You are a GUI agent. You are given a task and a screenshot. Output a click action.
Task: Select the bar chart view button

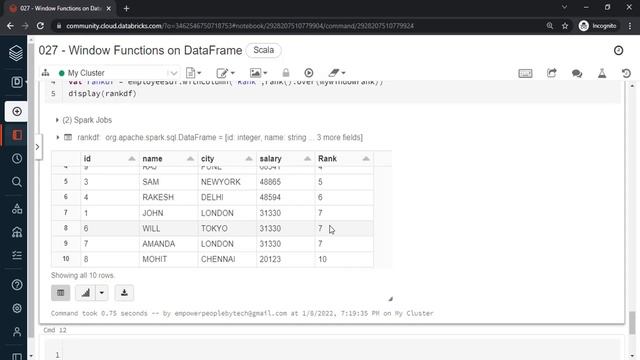[85, 293]
